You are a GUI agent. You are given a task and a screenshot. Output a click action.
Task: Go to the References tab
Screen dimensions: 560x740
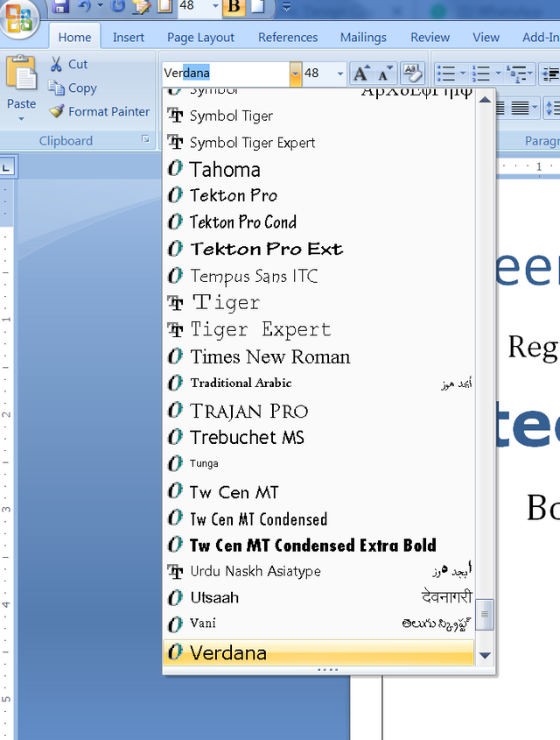click(x=288, y=38)
